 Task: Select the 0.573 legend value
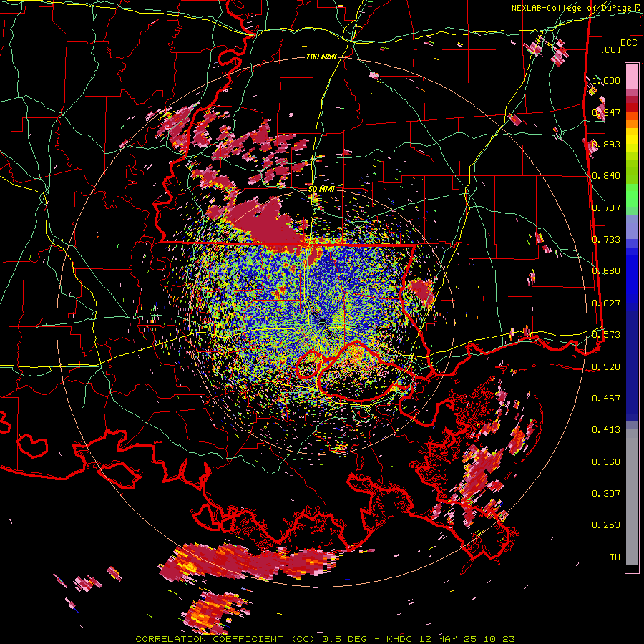606,334
